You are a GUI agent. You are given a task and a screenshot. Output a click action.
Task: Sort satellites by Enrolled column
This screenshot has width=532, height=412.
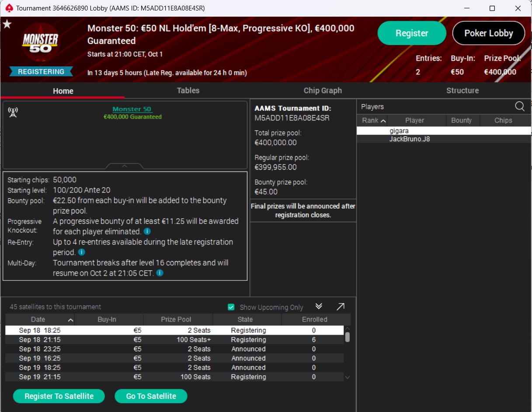pos(316,319)
